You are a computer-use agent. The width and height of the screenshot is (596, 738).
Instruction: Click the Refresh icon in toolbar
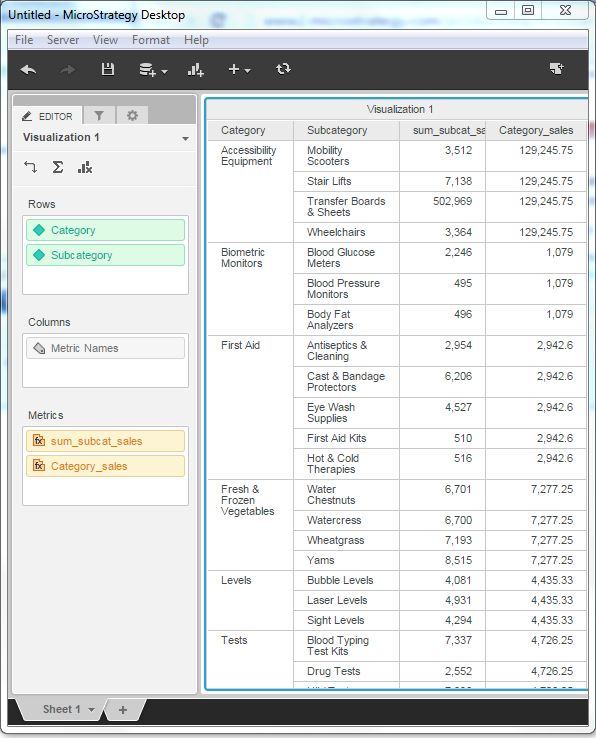pos(283,69)
